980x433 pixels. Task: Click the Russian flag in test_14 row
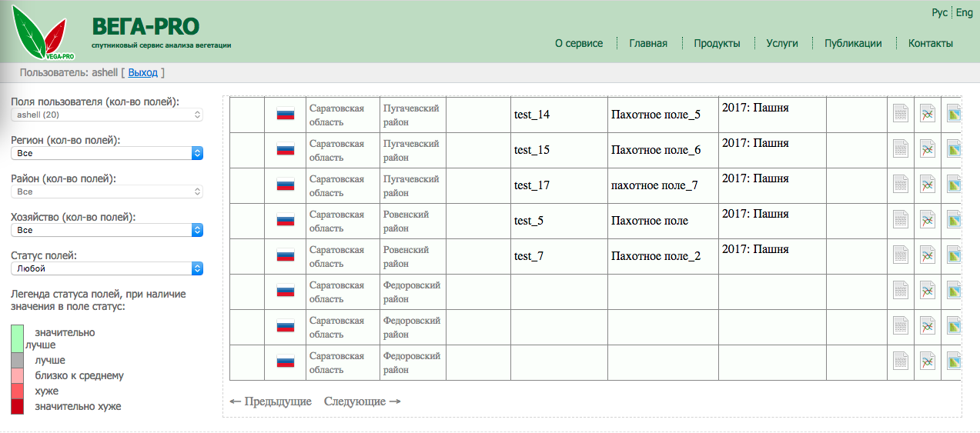point(286,115)
